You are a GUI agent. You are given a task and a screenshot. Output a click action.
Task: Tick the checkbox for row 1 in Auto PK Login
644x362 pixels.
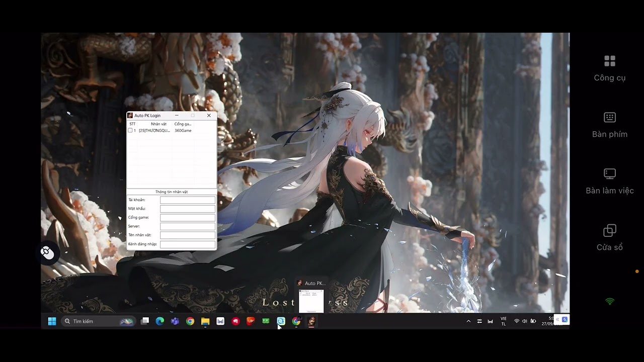click(x=130, y=130)
